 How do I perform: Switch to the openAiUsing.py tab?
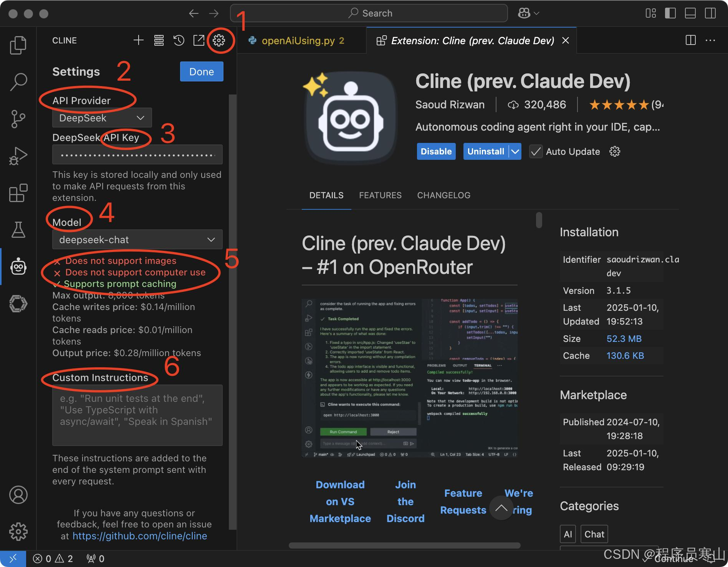(x=301, y=40)
